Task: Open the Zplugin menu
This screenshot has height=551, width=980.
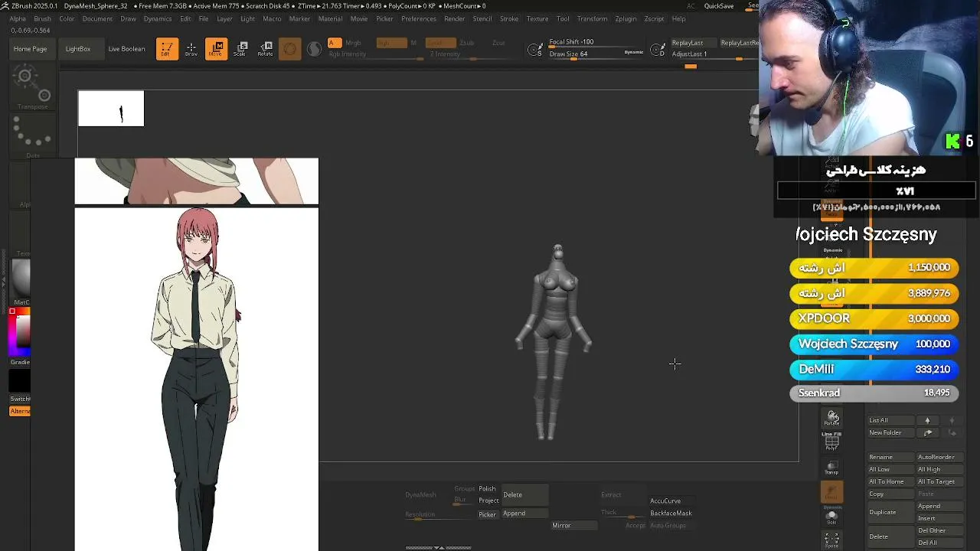Action: click(x=626, y=18)
